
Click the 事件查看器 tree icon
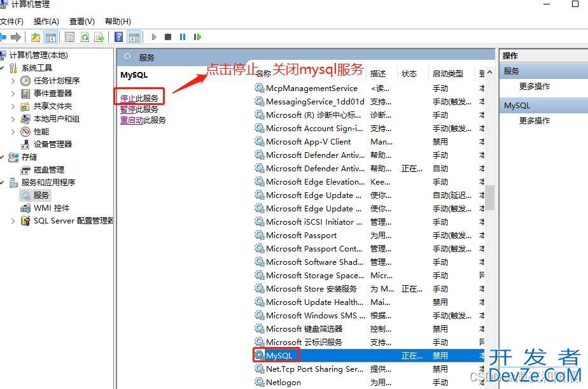pos(25,94)
